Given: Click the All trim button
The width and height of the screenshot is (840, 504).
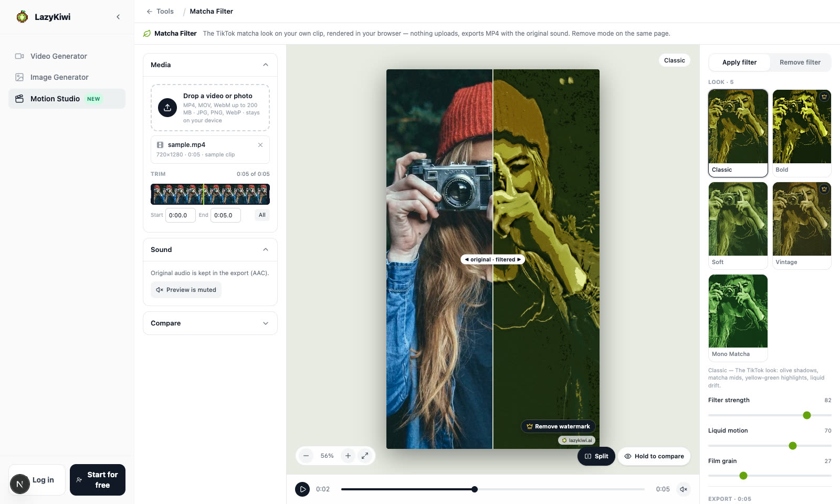Looking at the screenshot, I should (x=262, y=215).
